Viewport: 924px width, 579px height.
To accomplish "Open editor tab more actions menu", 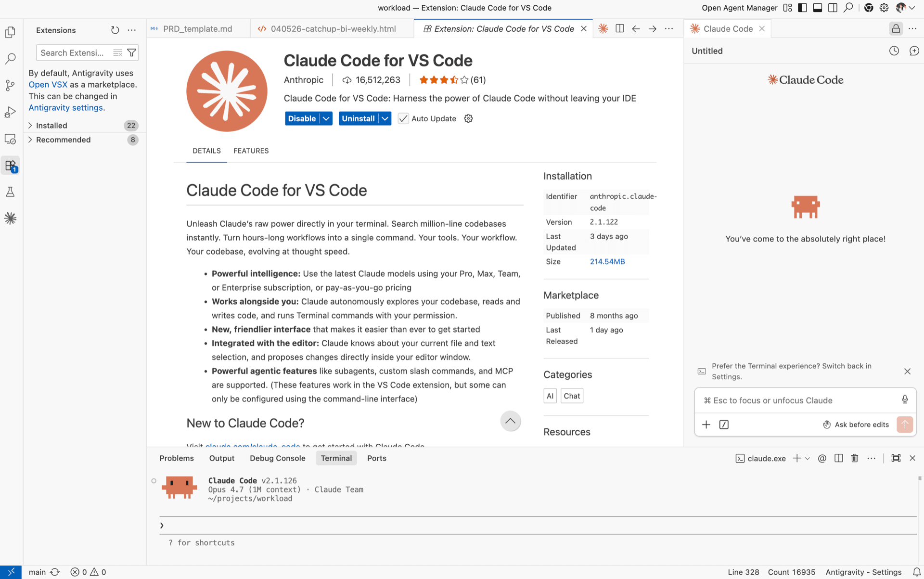I will coord(669,29).
